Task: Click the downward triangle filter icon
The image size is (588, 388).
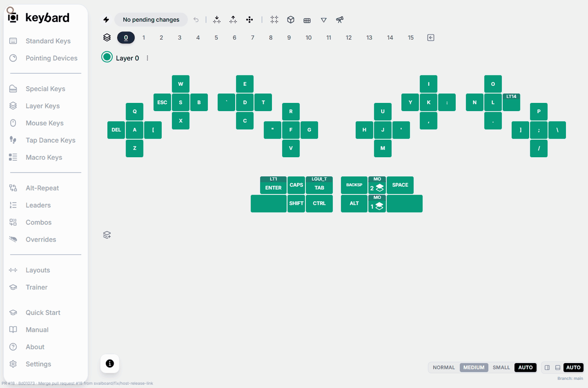Action: (x=323, y=20)
